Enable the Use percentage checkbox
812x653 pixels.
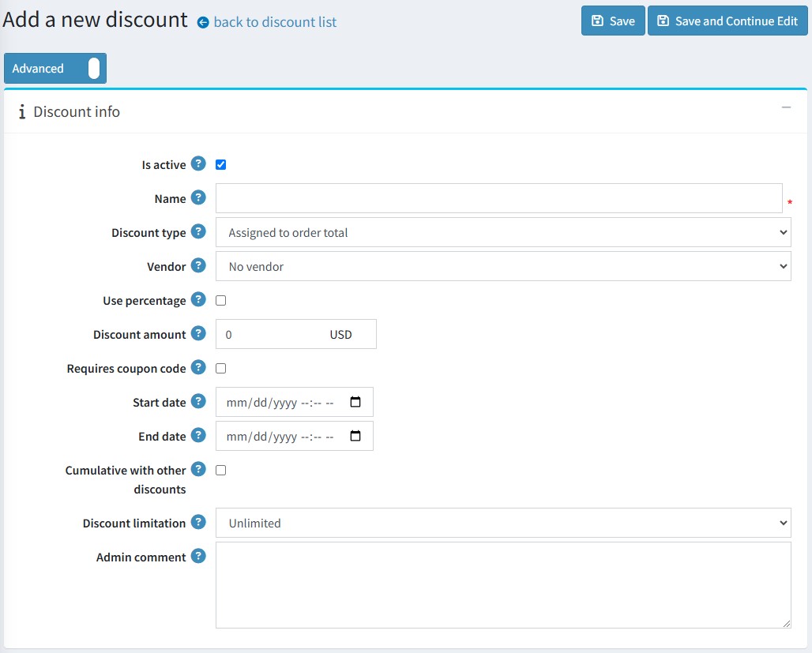click(x=221, y=301)
